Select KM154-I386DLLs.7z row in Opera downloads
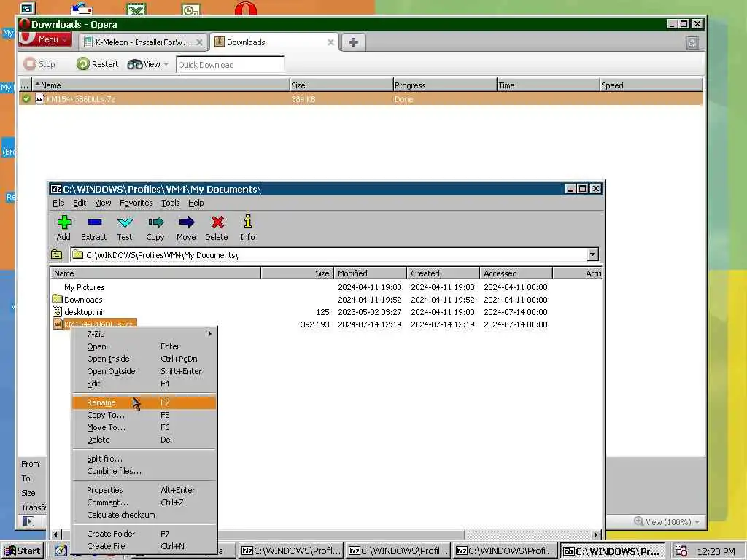 click(x=360, y=99)
